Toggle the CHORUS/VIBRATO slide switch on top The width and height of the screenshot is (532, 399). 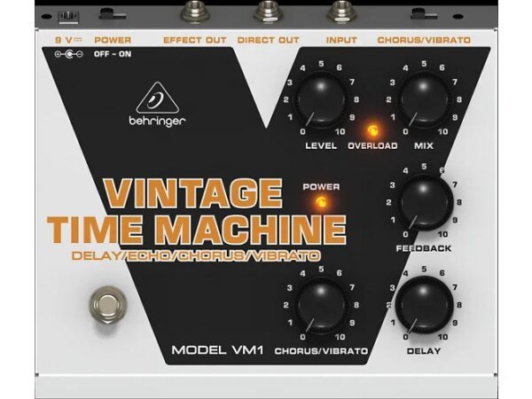point(424,15)
